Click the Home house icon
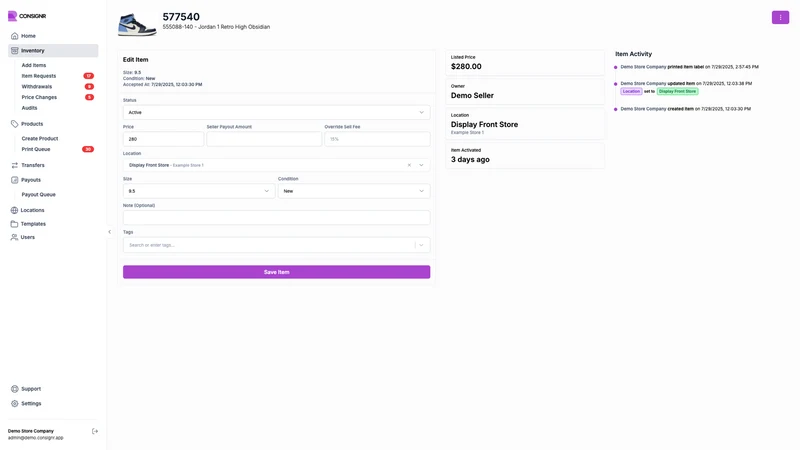Screen dimensions: 800x450 coord(14,36)
